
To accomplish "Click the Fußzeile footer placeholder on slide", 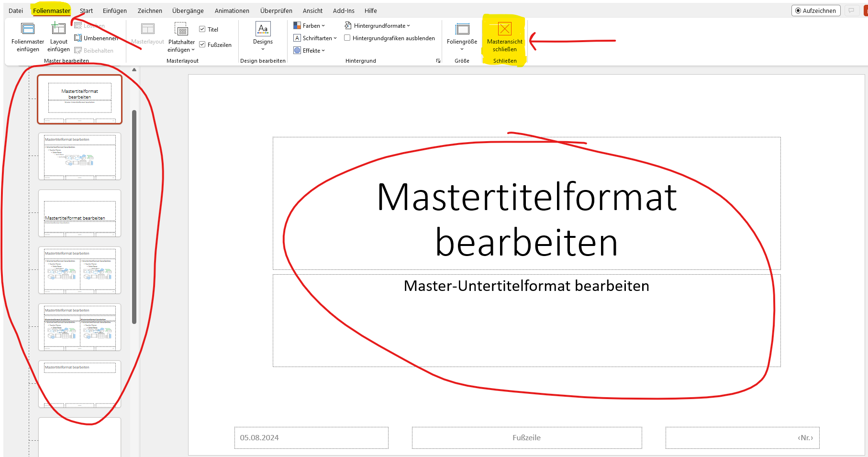I will click(526, 438).
